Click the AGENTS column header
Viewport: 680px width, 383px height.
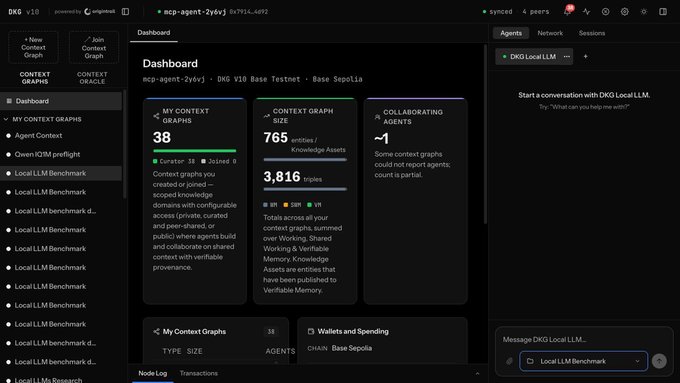point(280,351)
